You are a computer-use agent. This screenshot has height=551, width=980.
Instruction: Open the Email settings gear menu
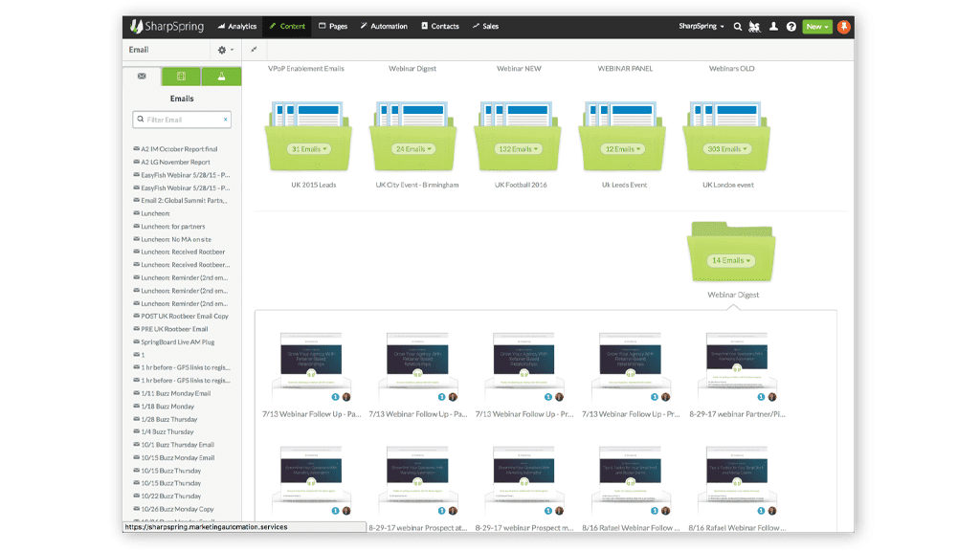[x=225, y=50]
